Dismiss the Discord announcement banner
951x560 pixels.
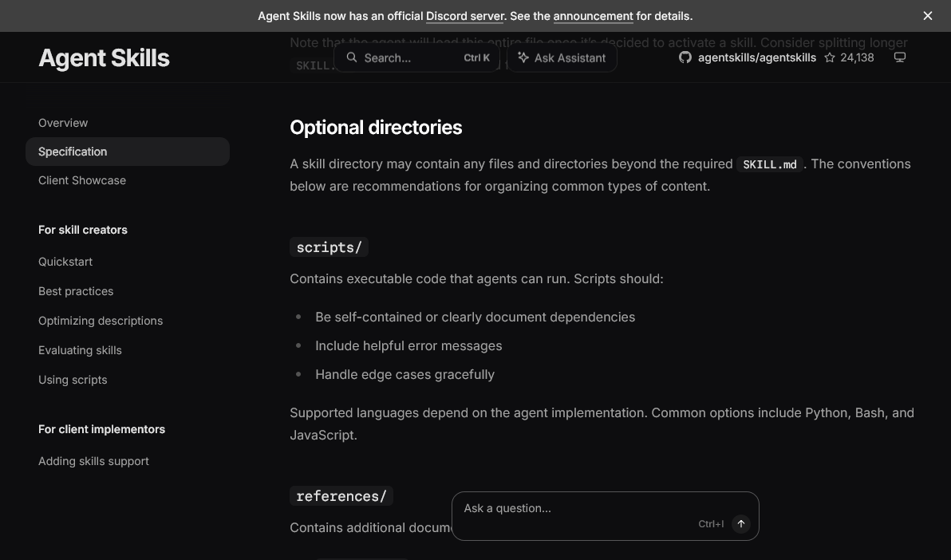(x=927, y=16)
